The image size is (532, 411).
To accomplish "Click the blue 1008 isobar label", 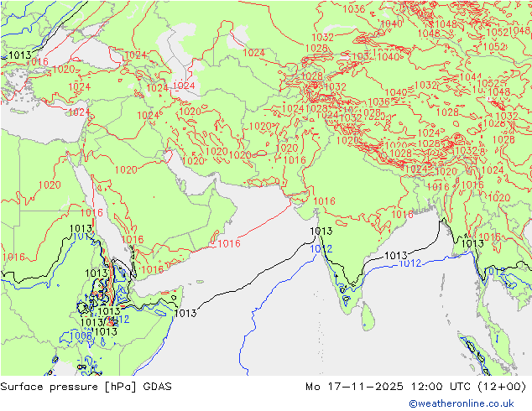I will [81, 336].
